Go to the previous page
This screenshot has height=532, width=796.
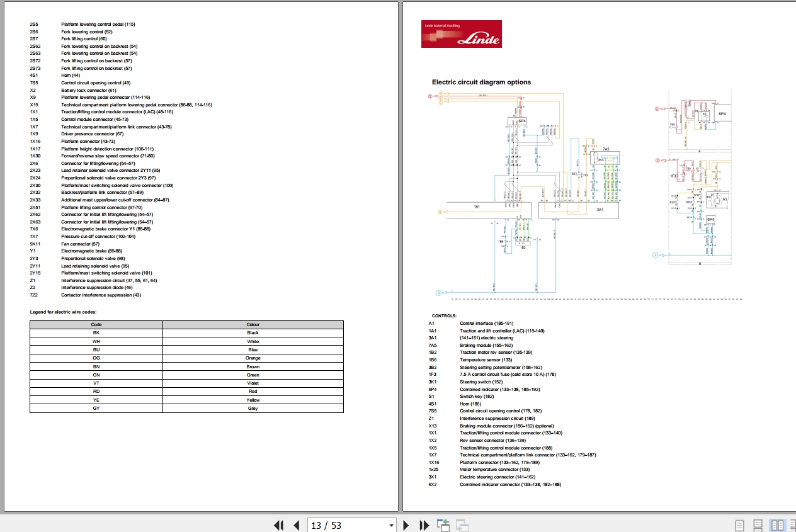(x=296, y=525)
